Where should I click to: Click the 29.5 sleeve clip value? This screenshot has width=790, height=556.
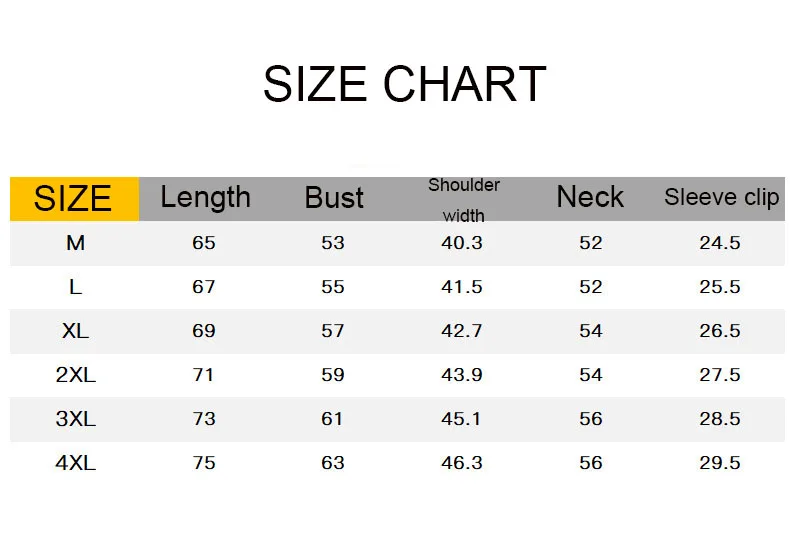pyautogui.click(x=720, y=463)
